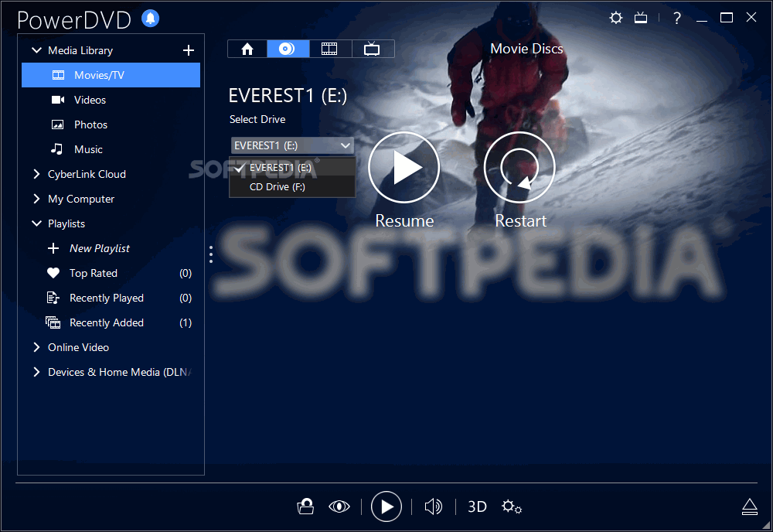
Task: Click the Recently Added stack icon
Action: pos(53,322)
